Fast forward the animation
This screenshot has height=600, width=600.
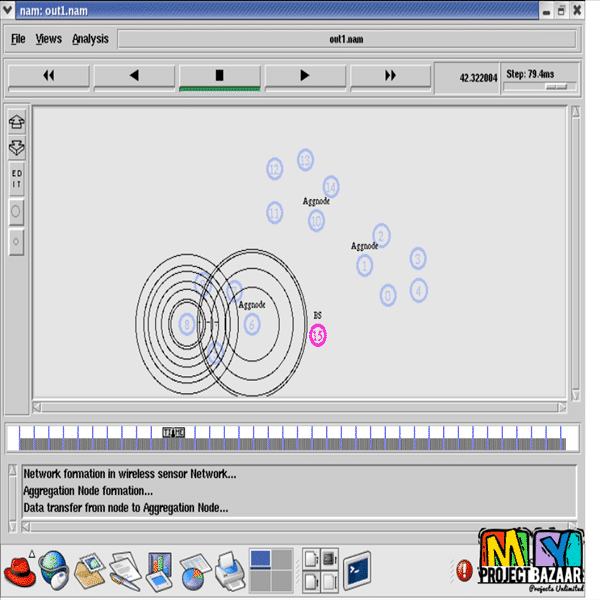(390, 76)
